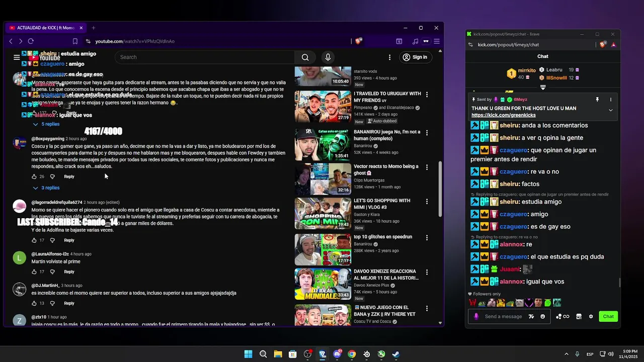Open the Brave main menu in YouTube window

tap(437, 41)
